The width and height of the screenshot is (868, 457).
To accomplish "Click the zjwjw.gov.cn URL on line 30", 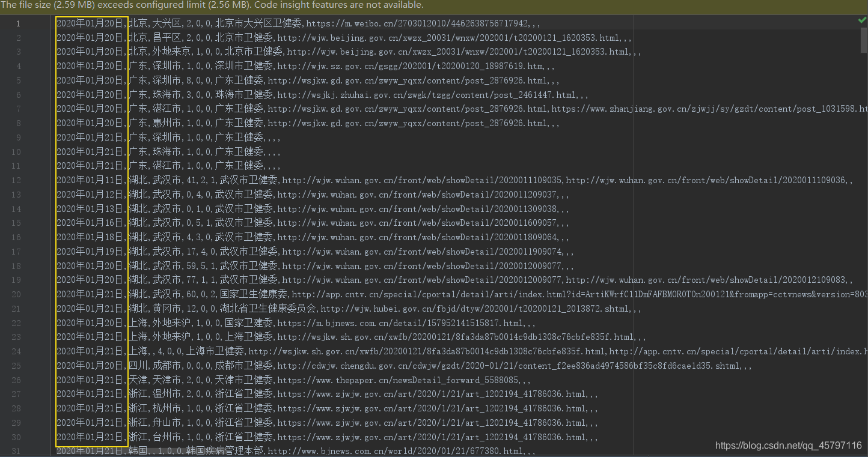I will [432, 437].
